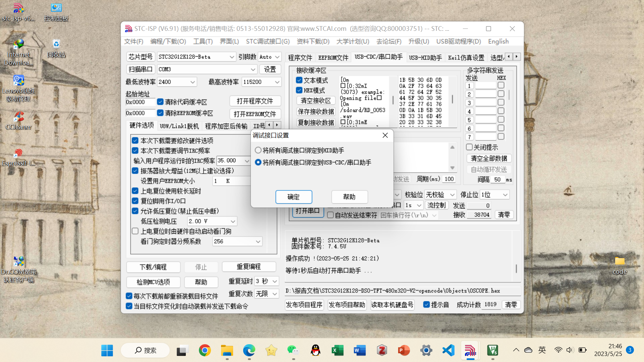Toggle 自动发送结束符 checkbox
Screen dimensions: 644x362
[330, 215]
